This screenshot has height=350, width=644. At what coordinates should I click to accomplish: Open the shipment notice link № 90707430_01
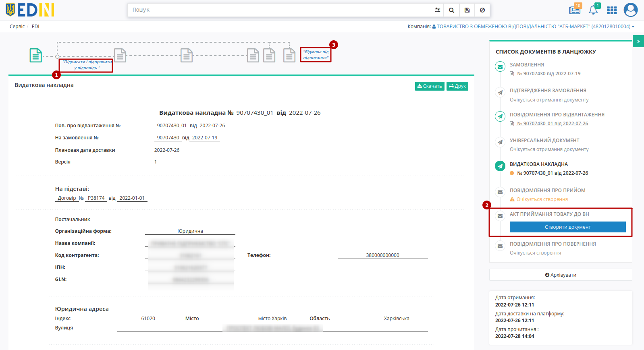tap(552, 124)
